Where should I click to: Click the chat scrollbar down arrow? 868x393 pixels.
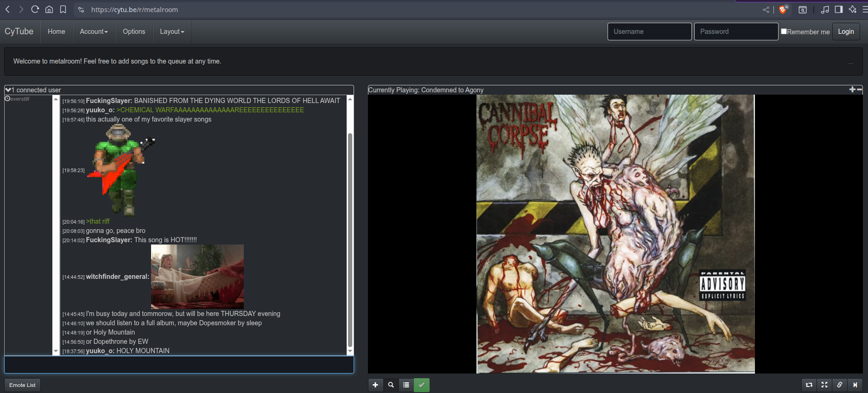coord(350,352)
